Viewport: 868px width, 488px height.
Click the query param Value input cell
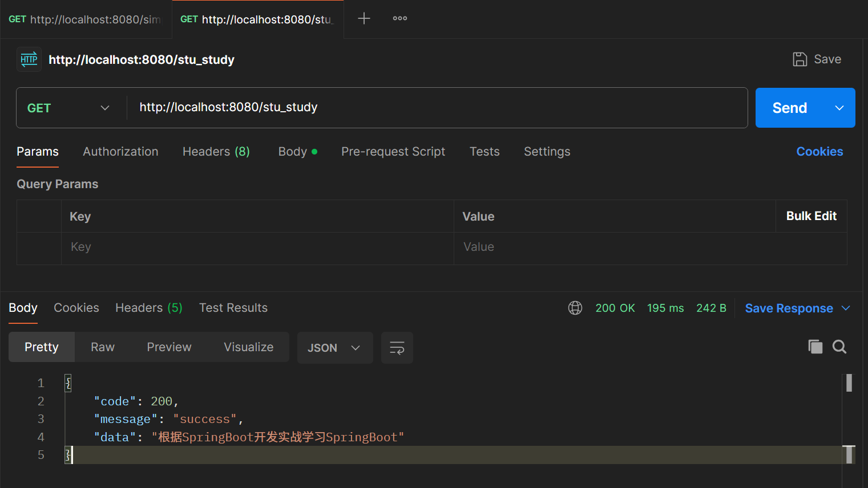[x=651, y=249]
